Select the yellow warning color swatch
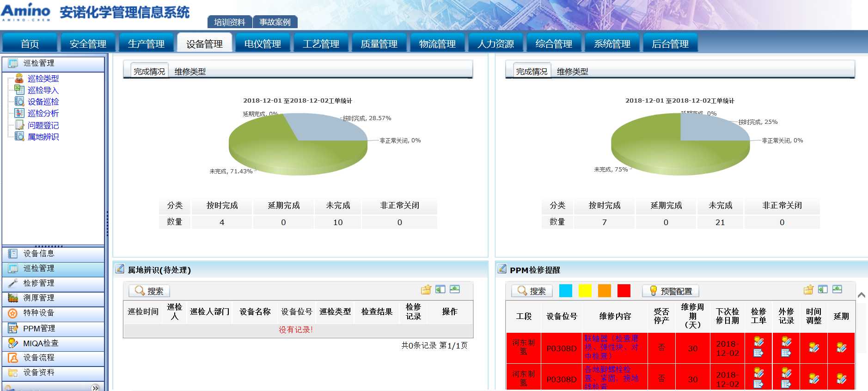The width and height of the screenshot is (868, 391). pyautogui.click(x=585, y=291)
